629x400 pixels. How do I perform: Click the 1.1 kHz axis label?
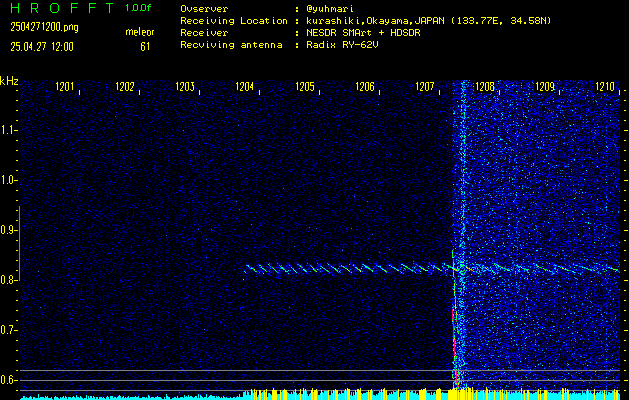[8, 130]
